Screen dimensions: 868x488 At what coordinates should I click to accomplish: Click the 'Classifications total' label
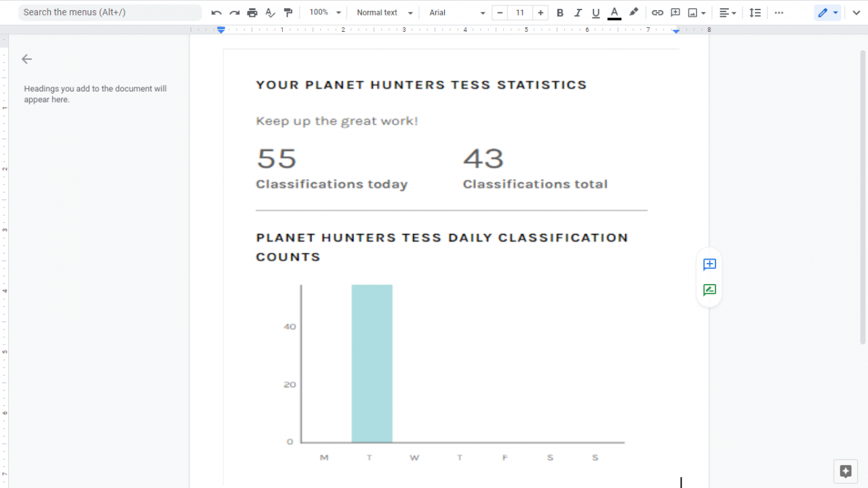coord(535,184)
